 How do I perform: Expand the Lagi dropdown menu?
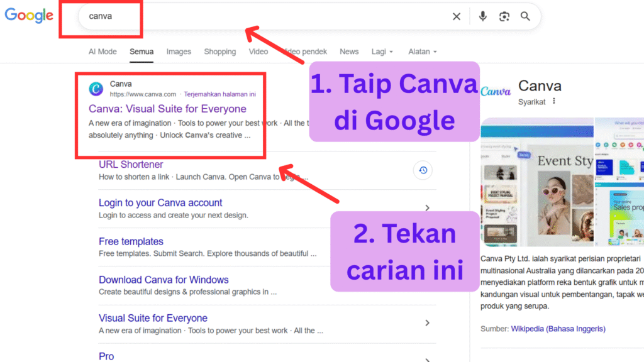coord(382,52)
